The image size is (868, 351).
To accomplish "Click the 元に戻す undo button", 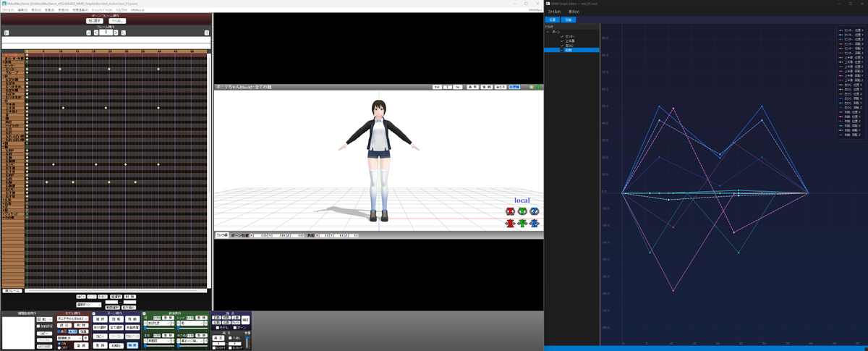I will point(95,21).
